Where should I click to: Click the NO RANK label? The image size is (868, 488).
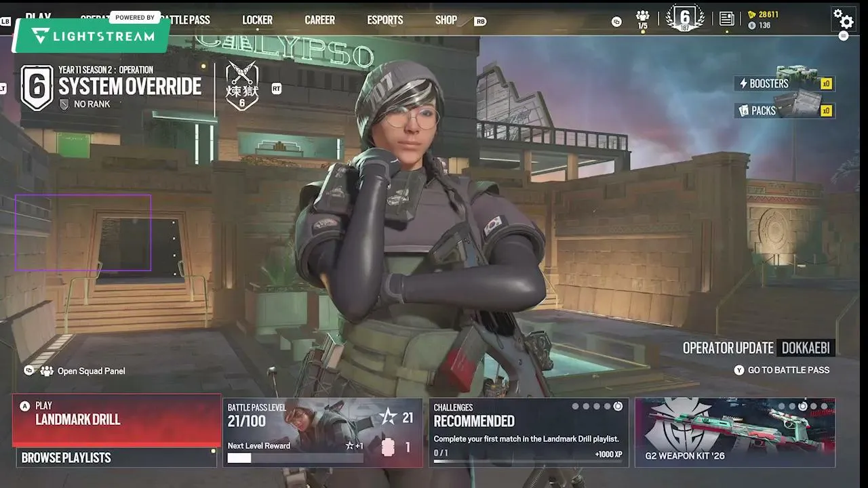[x=92, y=104]
